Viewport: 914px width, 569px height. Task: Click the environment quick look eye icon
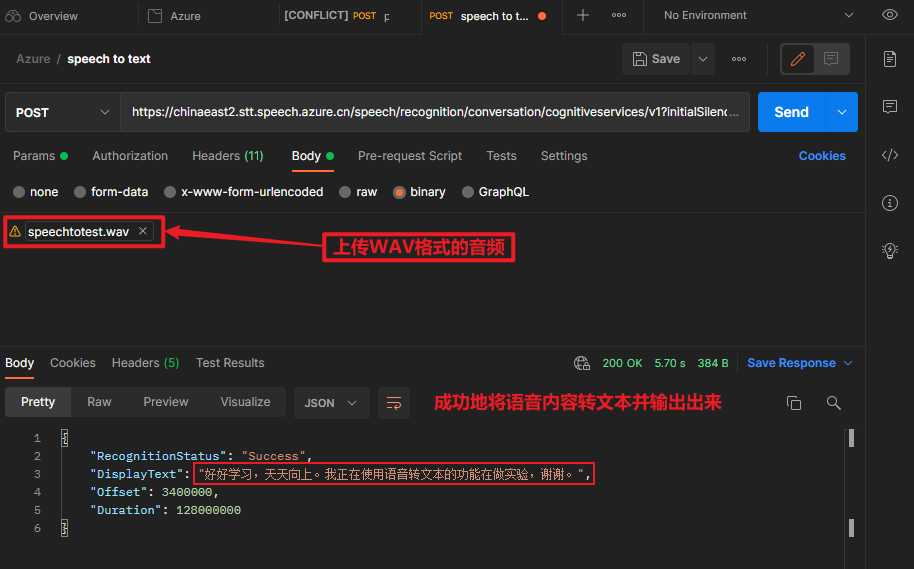(890, 15)
